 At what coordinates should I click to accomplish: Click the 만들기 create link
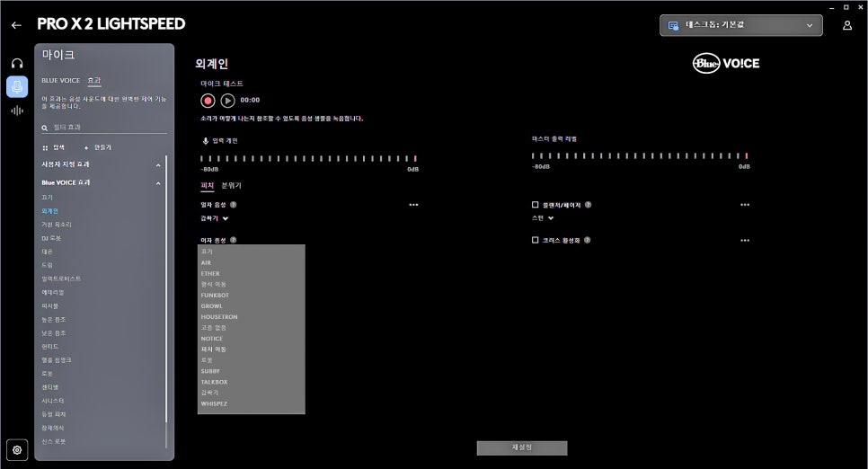(102, 148)
